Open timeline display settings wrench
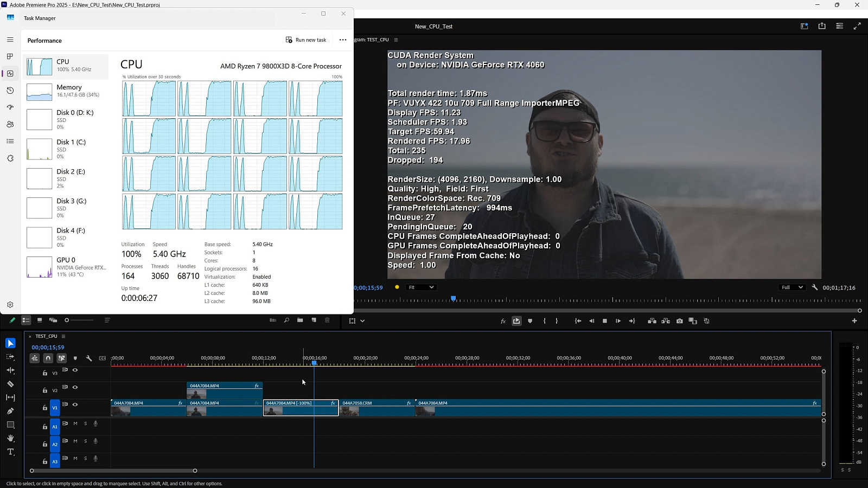Viewport: 868px width, 488px height. 89,358
